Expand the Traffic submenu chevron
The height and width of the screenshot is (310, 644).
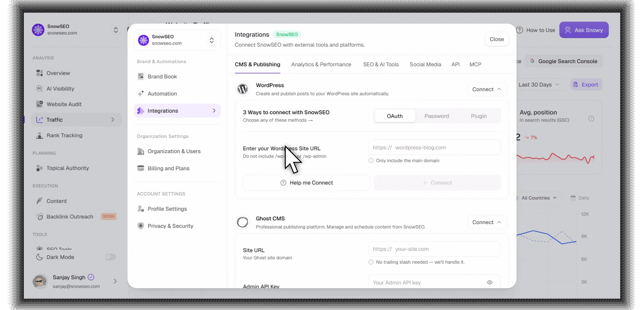(113, 120)
